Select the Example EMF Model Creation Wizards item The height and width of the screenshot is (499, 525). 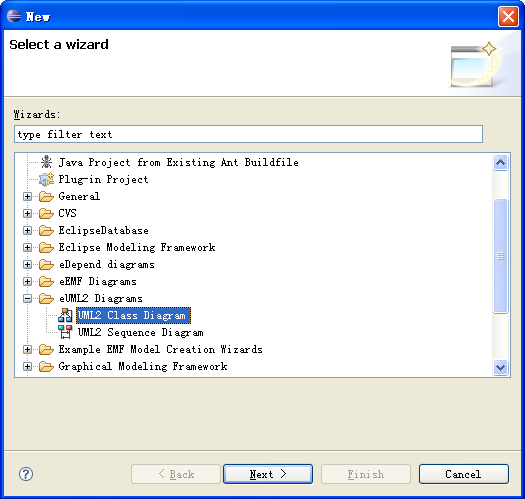point(160,349)
